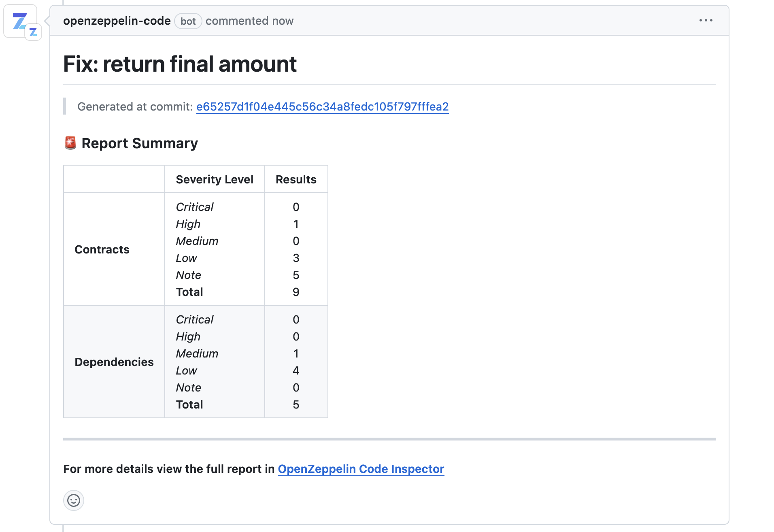The image size is (774, 532).
Task: Click the High severity count for Contracts
Action: 296,224
